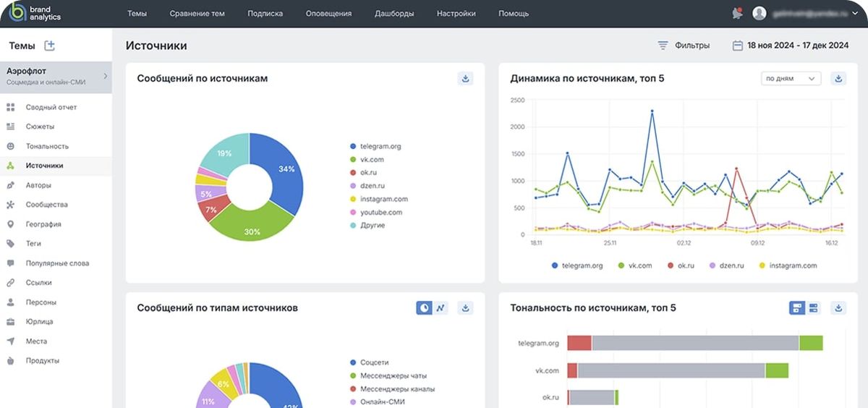
Task: Click the Сюжеты sidebar icon
Action: [10, 127]
